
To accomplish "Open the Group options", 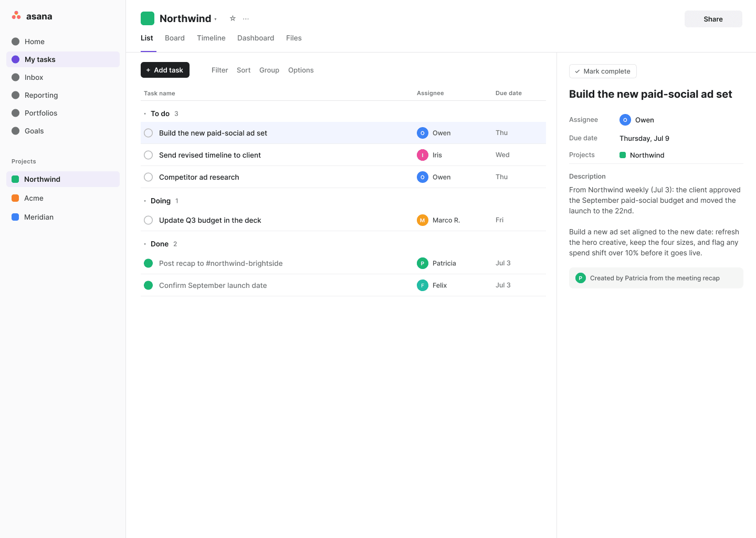I will [269, 70].
